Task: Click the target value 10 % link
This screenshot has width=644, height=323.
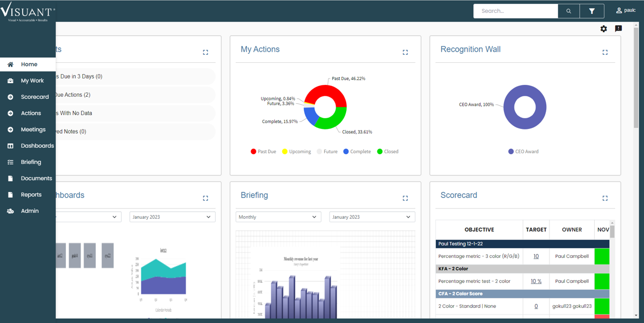Action: coord(536,281)
